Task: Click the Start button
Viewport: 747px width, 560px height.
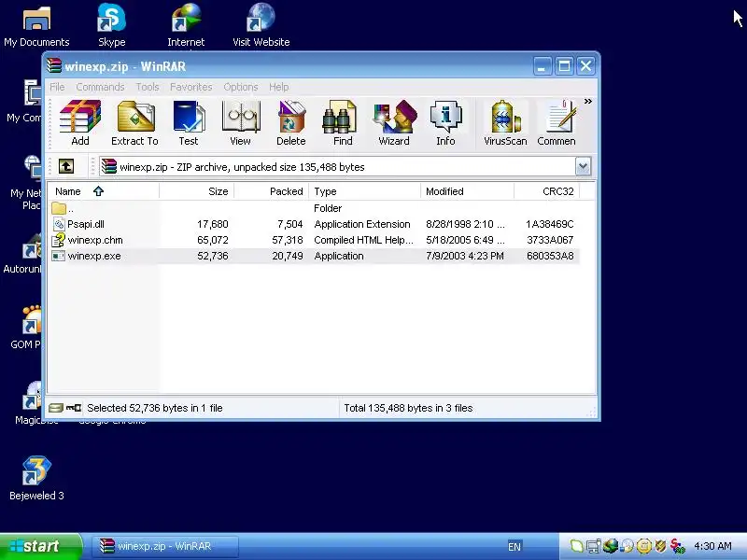Action: [x=40, y=546]
